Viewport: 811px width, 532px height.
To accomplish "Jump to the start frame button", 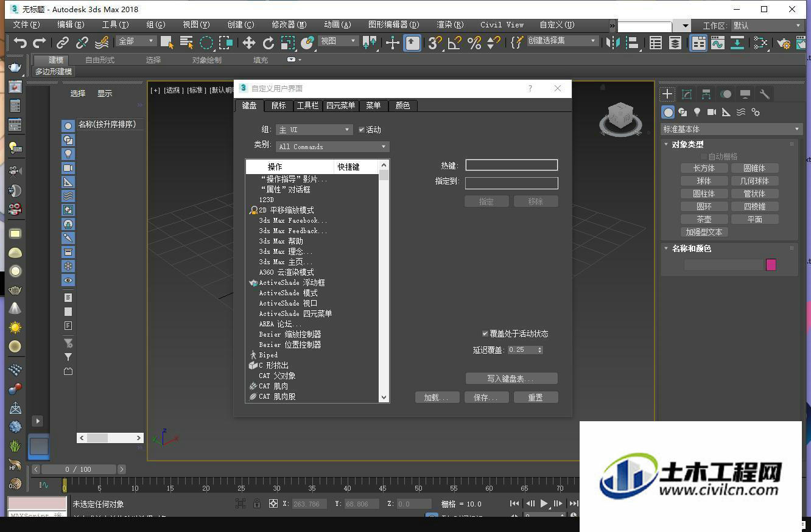I will (514, 503).
